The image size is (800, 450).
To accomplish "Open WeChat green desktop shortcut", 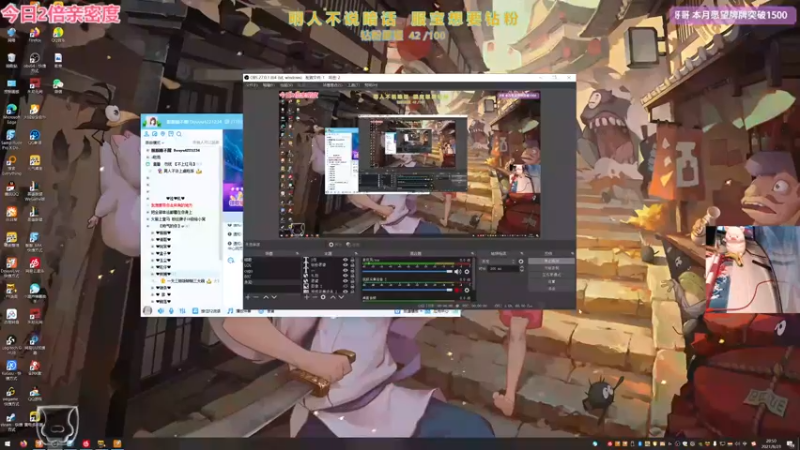I will click(x=58, y=84).
